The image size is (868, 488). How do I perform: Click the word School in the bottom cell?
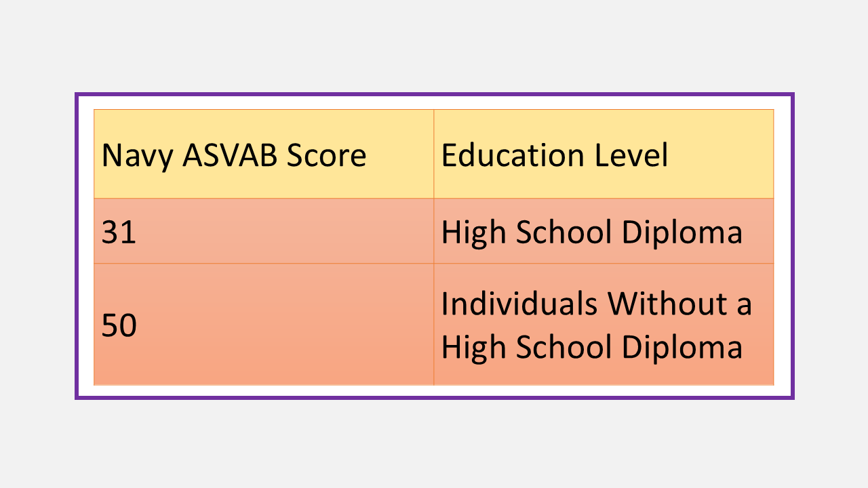[564, 347]
